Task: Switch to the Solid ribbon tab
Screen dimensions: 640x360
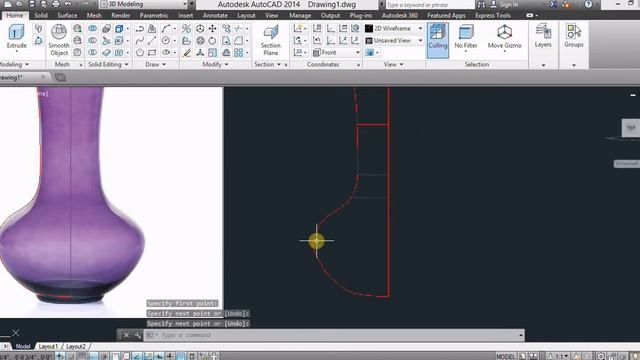Action: (41, 16)
